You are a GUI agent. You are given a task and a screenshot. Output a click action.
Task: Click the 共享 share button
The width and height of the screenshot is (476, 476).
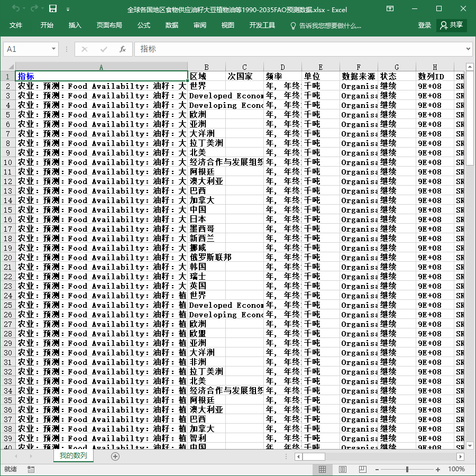pyautogui.click(x=452, y=25)
